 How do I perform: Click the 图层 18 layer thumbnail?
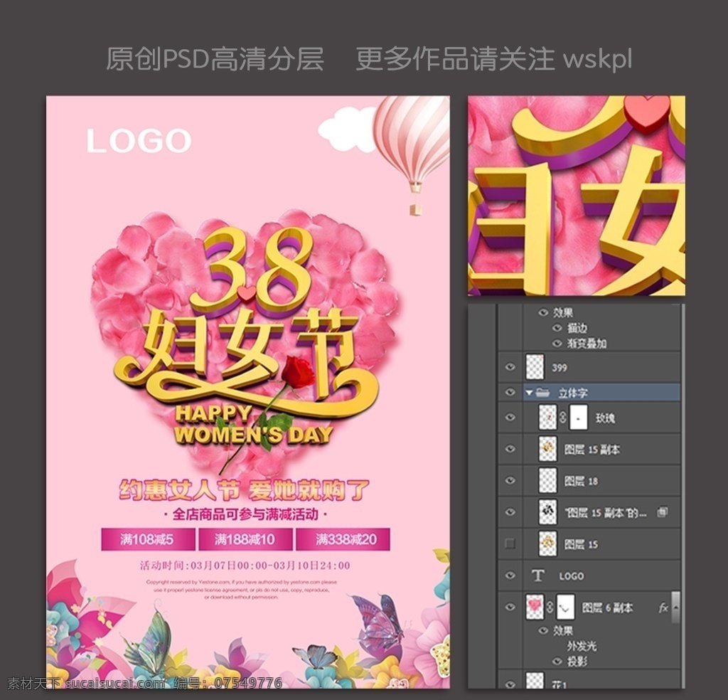click(548, 480)
